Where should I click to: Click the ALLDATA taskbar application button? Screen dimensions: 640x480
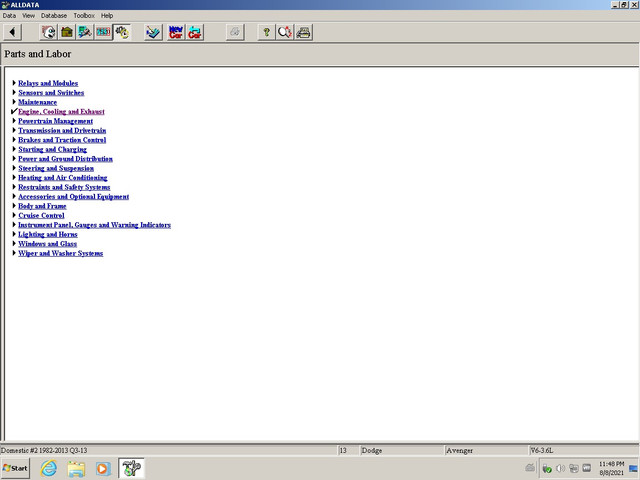tap(131, 468)
